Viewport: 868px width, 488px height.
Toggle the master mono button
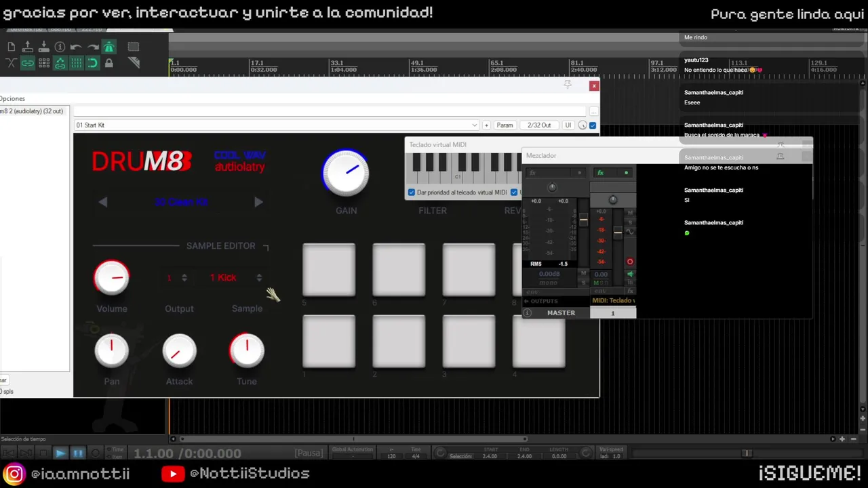[549, 283]
